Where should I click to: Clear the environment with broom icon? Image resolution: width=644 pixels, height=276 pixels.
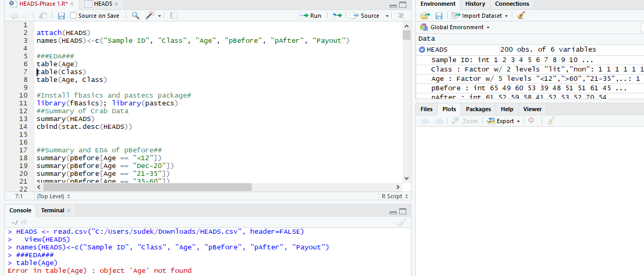pyautogui.click(x=521, y=16)
